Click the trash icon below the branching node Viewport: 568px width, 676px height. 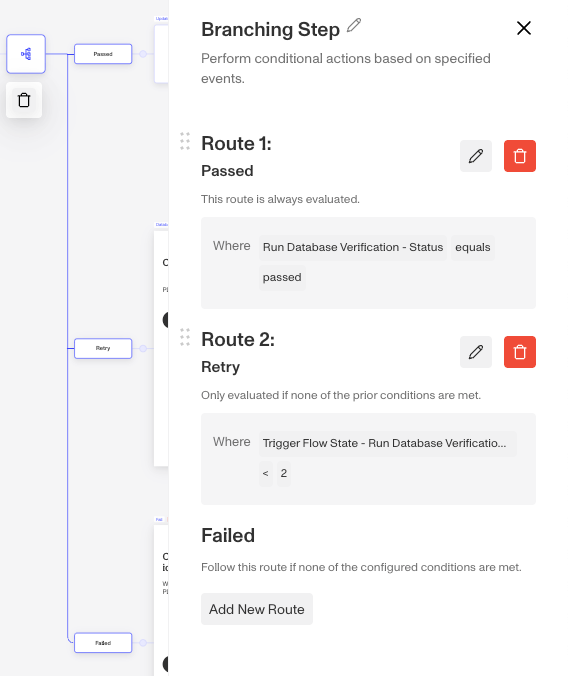24,100
